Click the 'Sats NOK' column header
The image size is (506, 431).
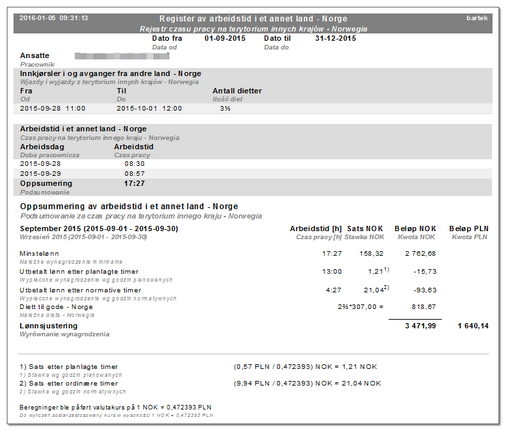[x=365, y=229]
